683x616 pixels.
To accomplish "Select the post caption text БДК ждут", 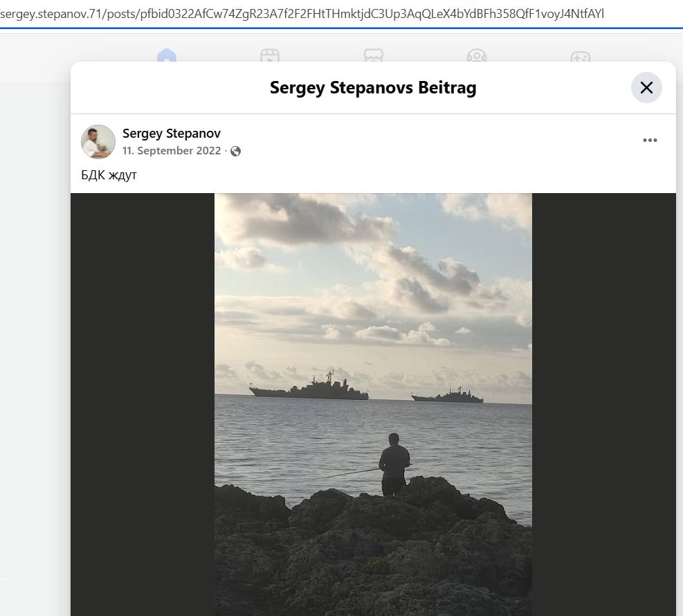I will tap(109, 175).
